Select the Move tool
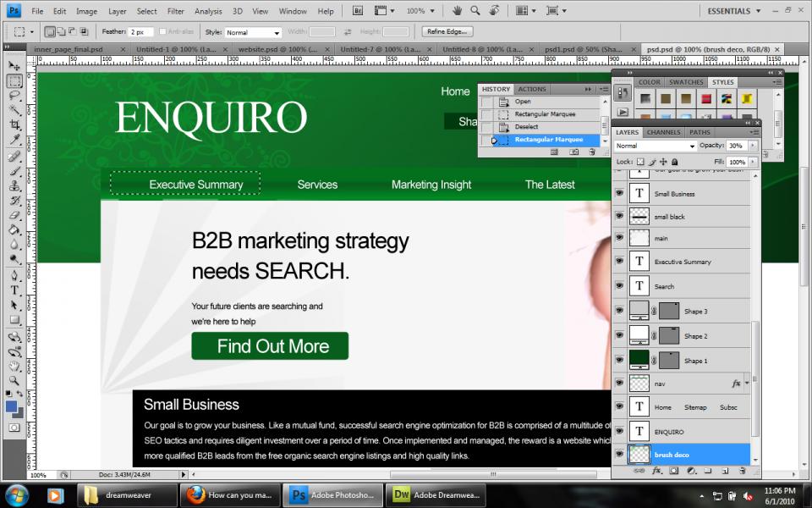812x508 pixels. (x=14, y=66)
